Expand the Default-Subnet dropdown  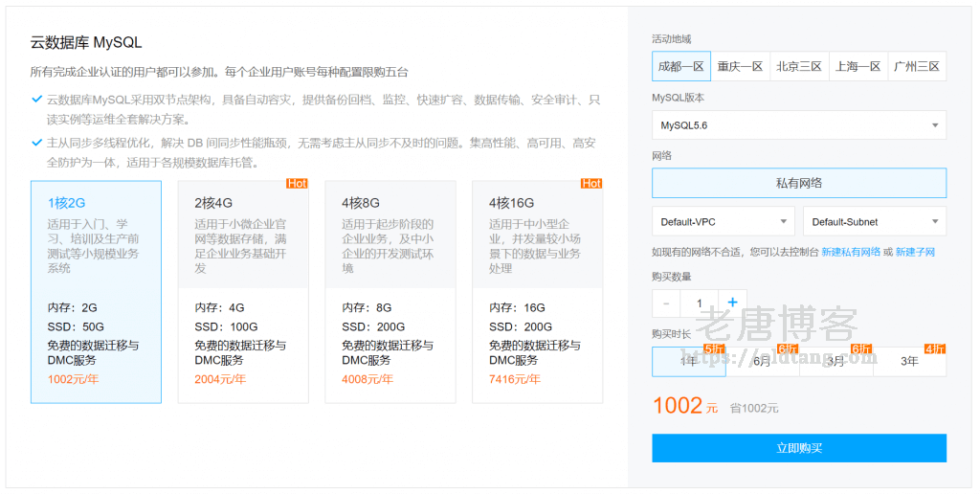(875, 221)
